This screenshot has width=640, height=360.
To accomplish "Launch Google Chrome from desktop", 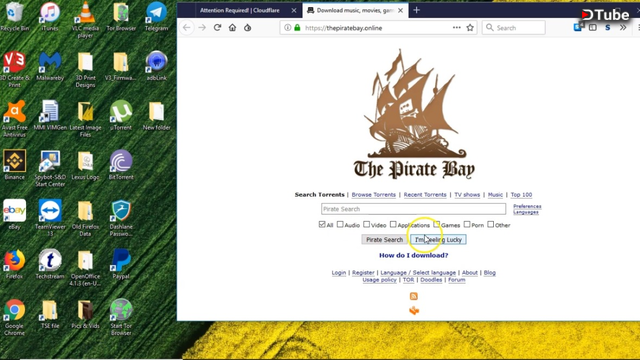I will (x=14, y=318).
